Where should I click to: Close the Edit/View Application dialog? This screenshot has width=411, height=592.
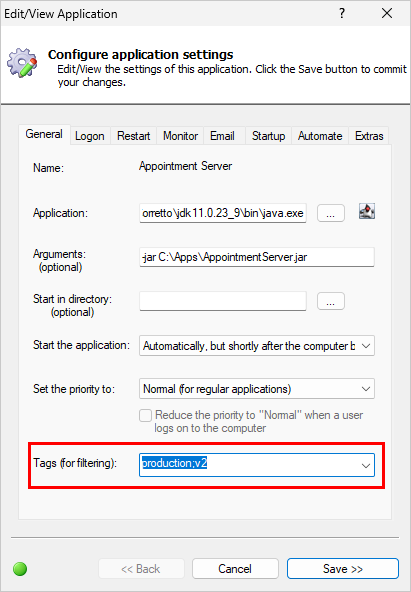coord(387,14)
